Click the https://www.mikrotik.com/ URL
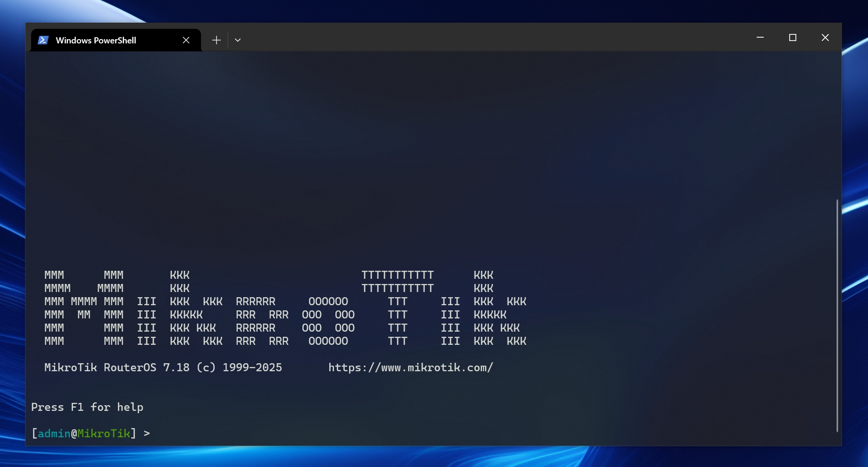Viewport: 868px width, 467px height. point(410,367)
